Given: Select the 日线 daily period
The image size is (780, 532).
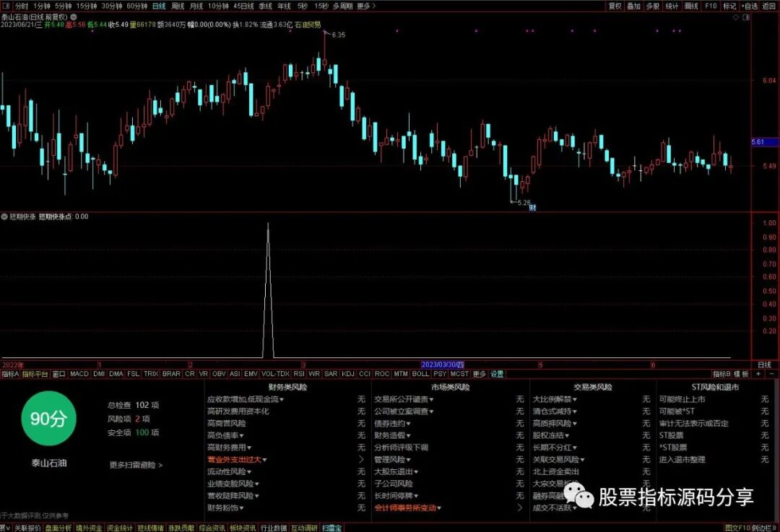Looking at the screenshot, I should point(159,6).
